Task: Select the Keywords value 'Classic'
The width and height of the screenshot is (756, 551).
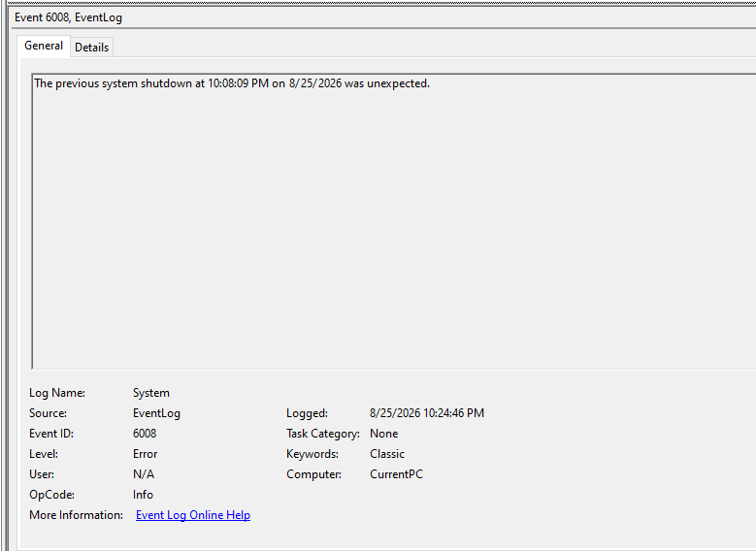Action: (387, 454)
